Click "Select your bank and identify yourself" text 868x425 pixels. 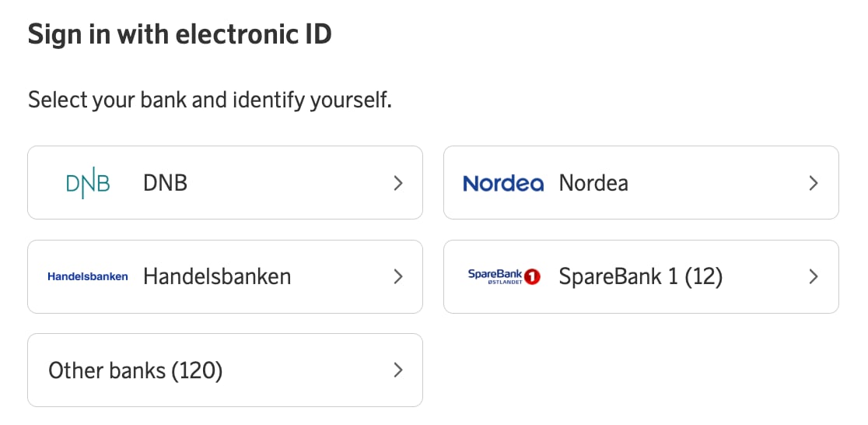tap(209, 100)
